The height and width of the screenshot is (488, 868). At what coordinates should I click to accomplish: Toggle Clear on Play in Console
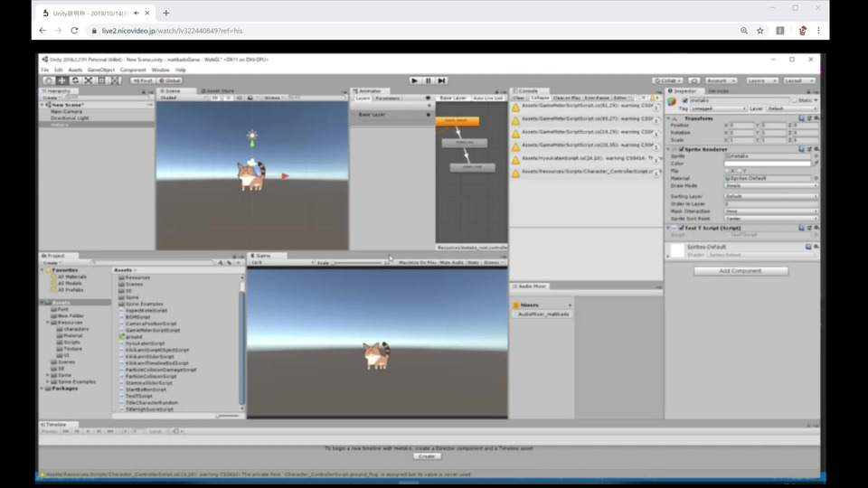pos(567,98)
